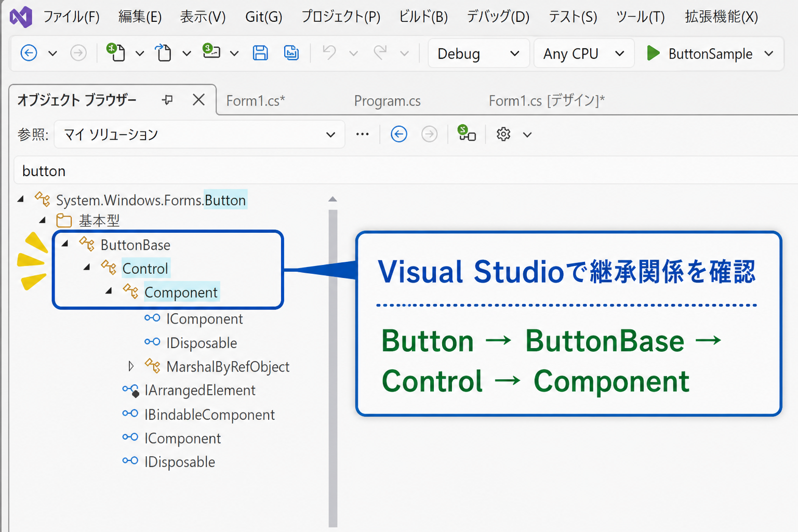Switch to Form1.cs [デザイン]* tab
This screenshot has width=798, height=532.
(547, 100)
